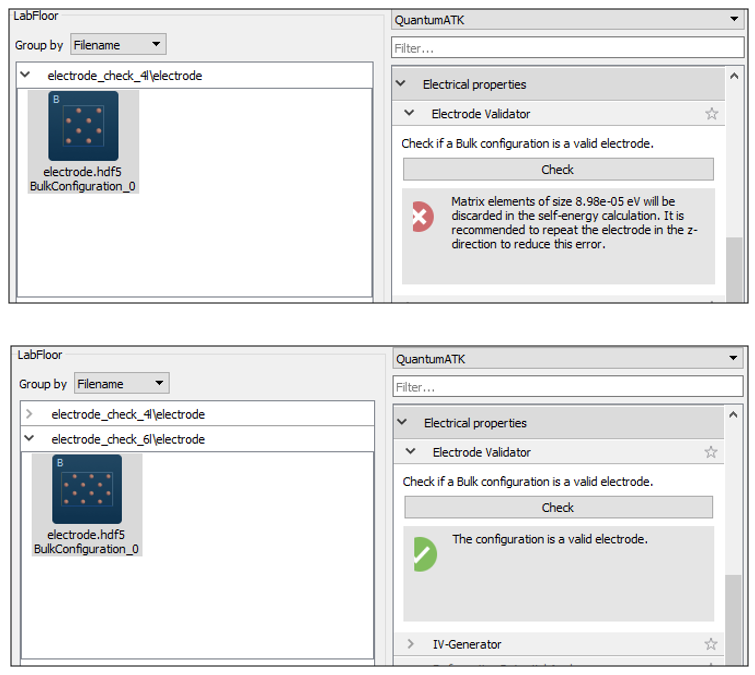
Task: Favorite the IV-Generator star icon
Action: click(711, 644)
